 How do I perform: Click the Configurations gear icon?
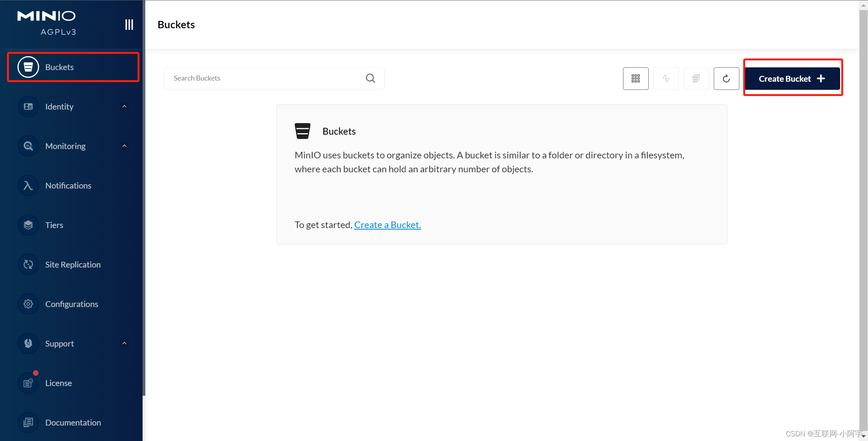click(28, 304)
